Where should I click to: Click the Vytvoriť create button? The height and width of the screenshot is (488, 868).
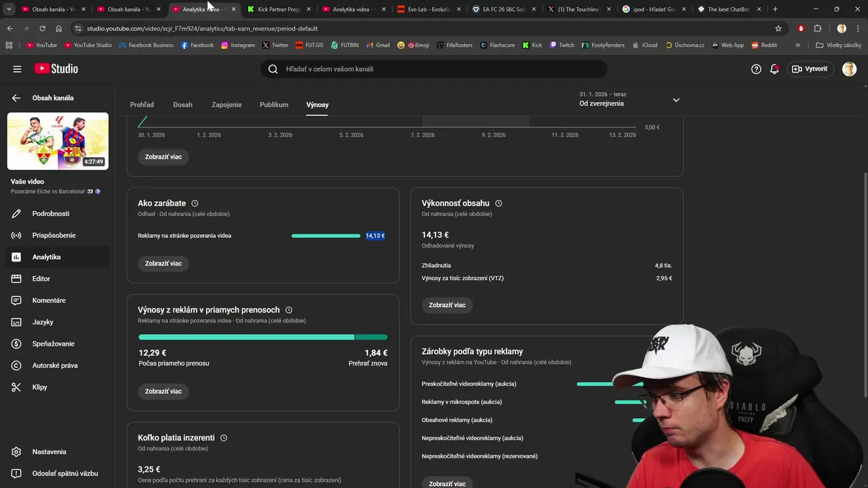pos(811,69)
